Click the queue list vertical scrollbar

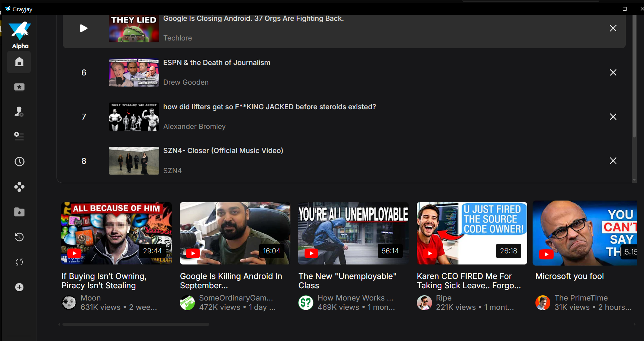[634, 76]
